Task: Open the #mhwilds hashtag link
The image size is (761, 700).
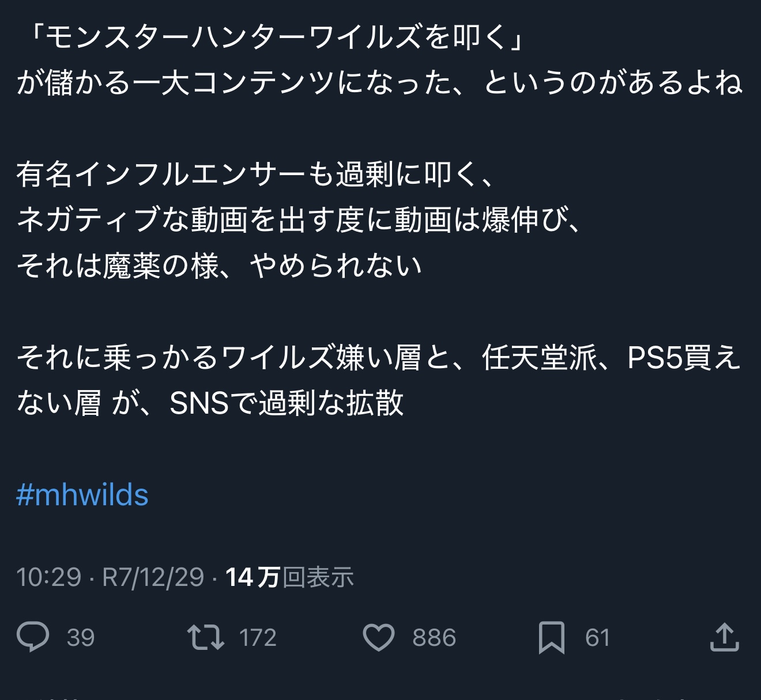Action: pos(82,495)
